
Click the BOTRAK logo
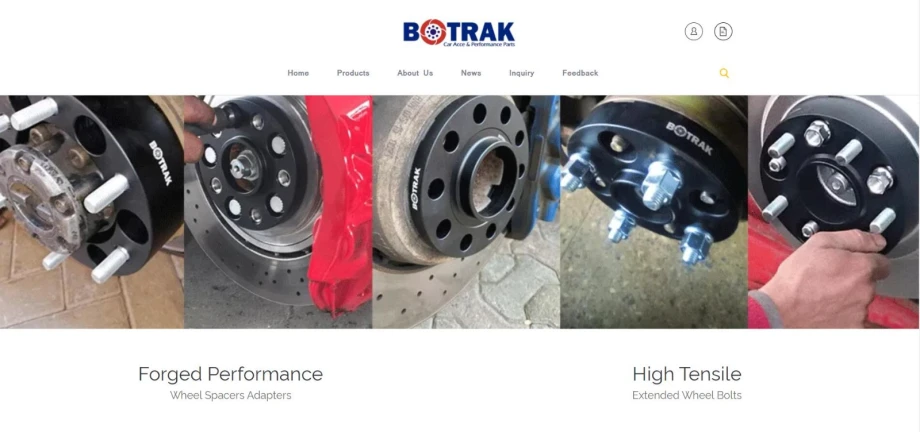click(x=459, y=33)
